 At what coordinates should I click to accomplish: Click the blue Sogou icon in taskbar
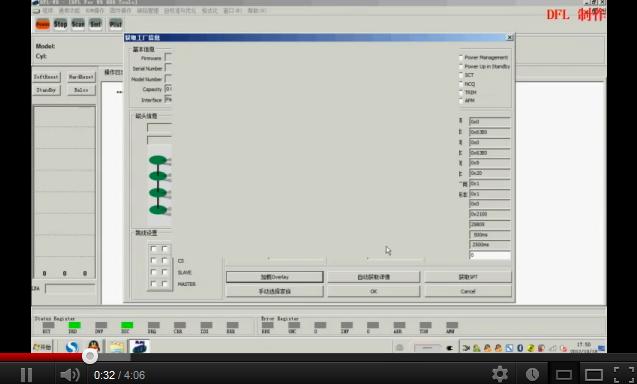(72, 347)
